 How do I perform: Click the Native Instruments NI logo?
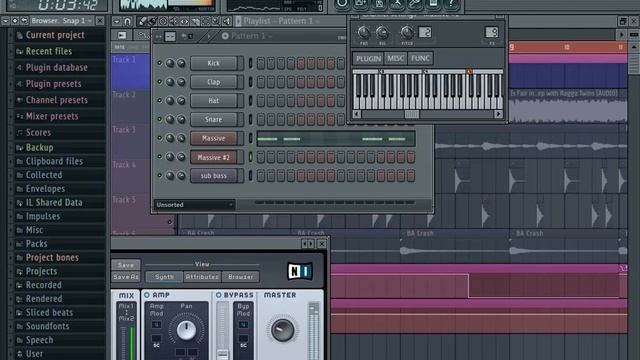point(300,271)
